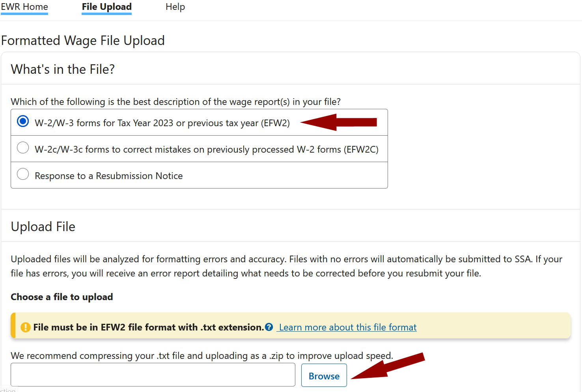Click the warning icon in the yellow banner
Viewport: 582px width, 392px height.
[25, 327]
